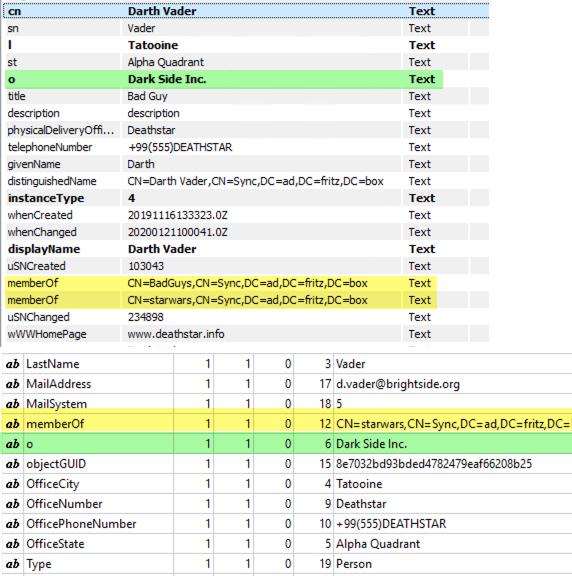Select the distinguishedName attribute row
572x576 pixels.
click(246, 181)
